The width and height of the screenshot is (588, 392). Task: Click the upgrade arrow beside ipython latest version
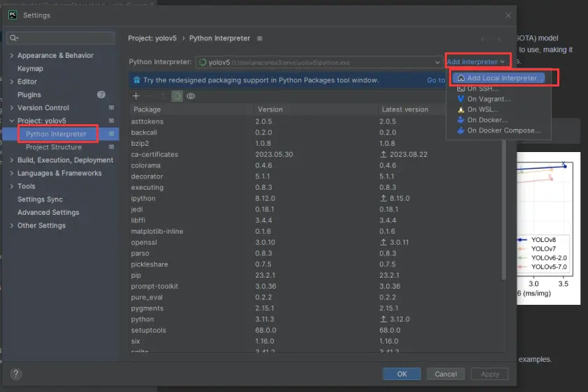(383, 198)
